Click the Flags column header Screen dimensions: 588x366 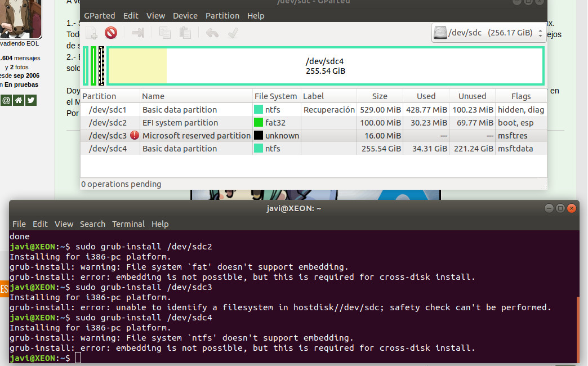pos(521,96)
